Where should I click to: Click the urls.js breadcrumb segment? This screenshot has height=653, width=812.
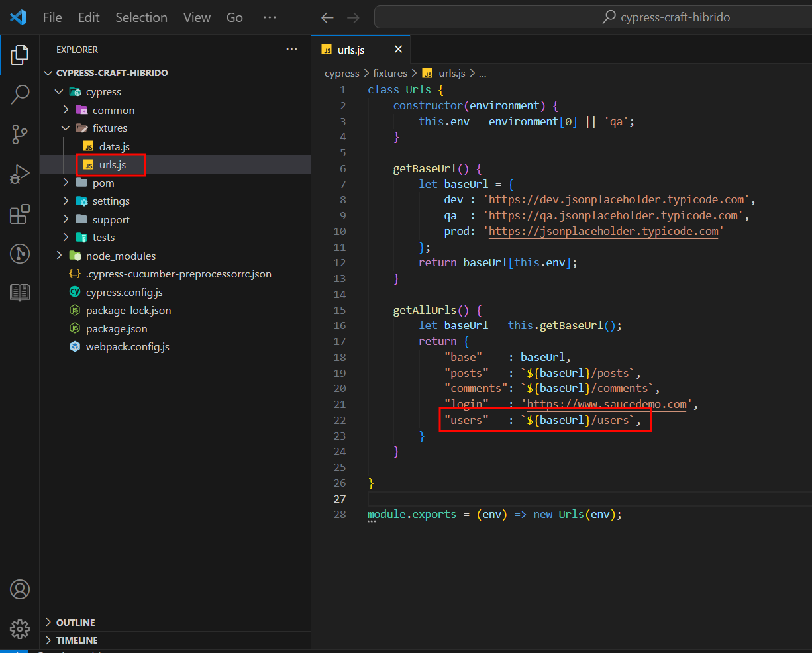click(x=444, y=74)
